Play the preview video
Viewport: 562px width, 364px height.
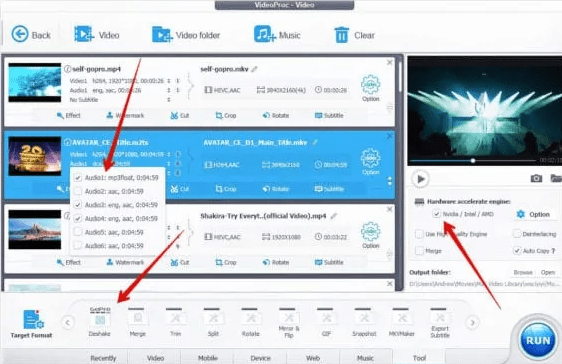[421, 178]
